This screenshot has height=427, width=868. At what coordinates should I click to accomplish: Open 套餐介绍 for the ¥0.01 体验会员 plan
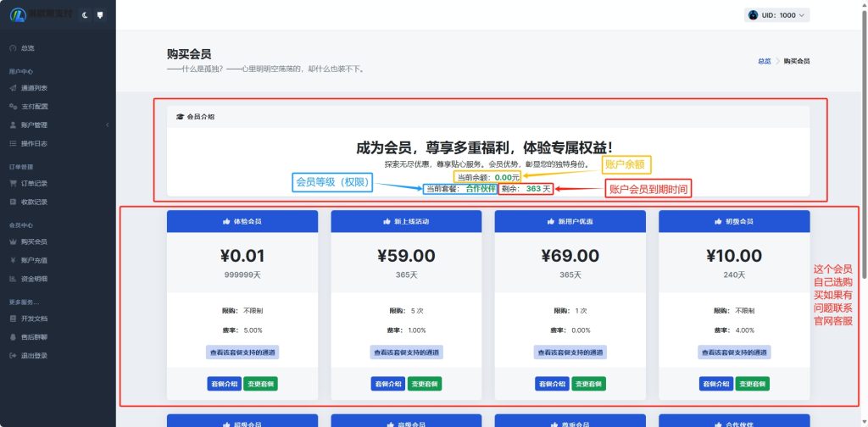224,384
